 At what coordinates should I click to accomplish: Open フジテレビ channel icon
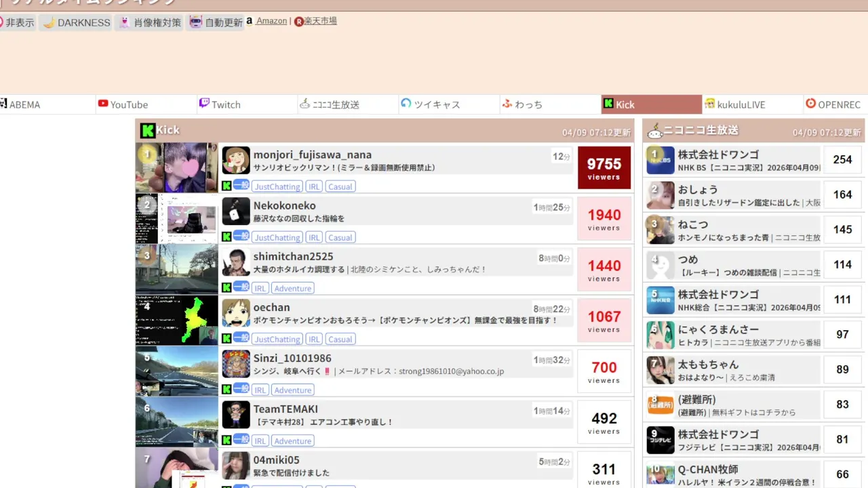tap(660, 440)
